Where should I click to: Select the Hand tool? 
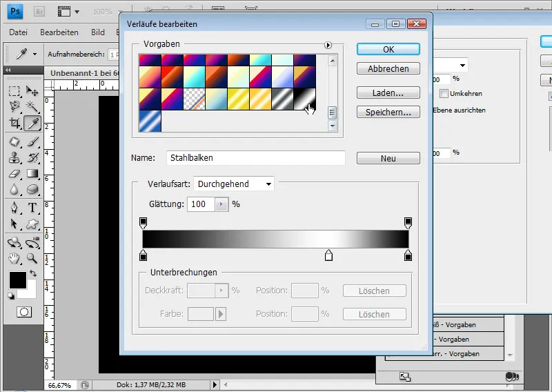pos(14,259)
